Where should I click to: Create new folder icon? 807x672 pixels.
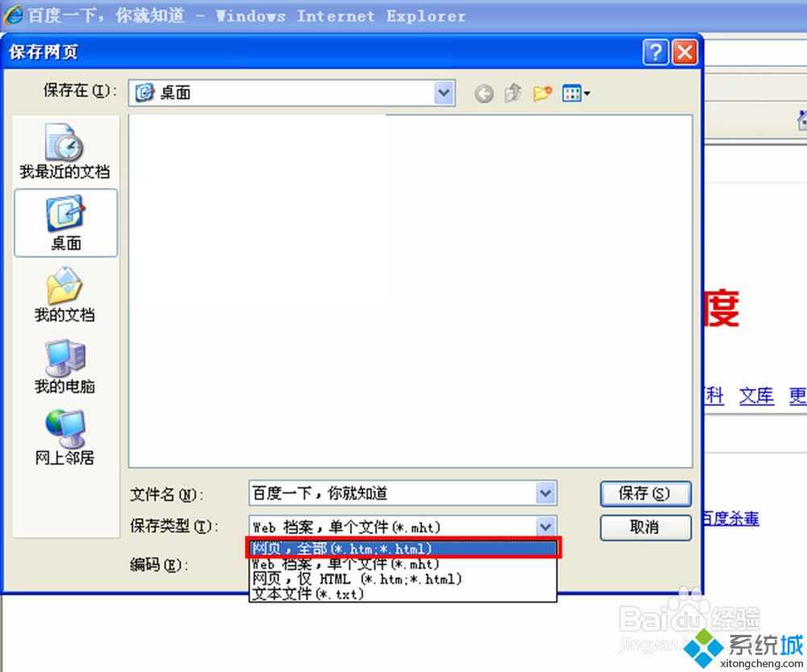542,94
